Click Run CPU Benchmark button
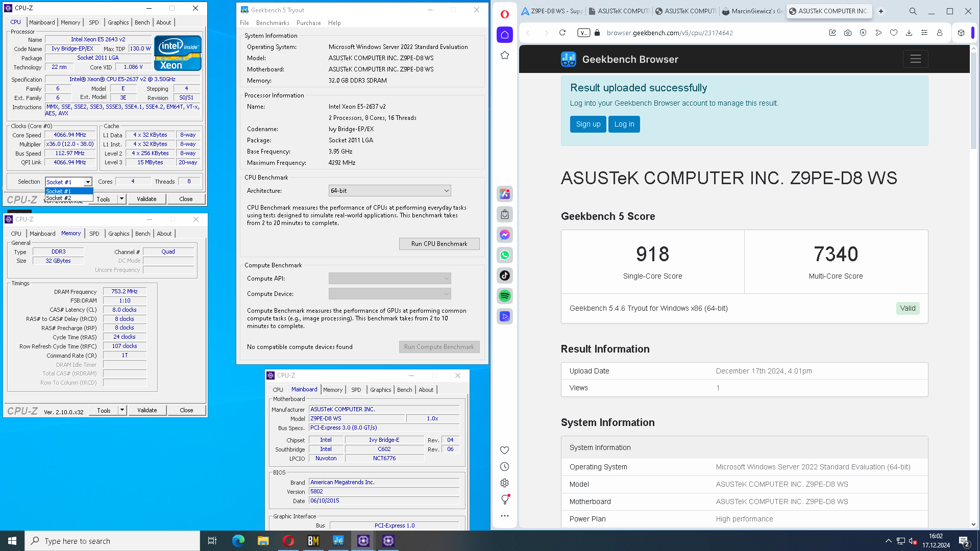The height and width of the screenshot is (551, 980). (439, 244)
